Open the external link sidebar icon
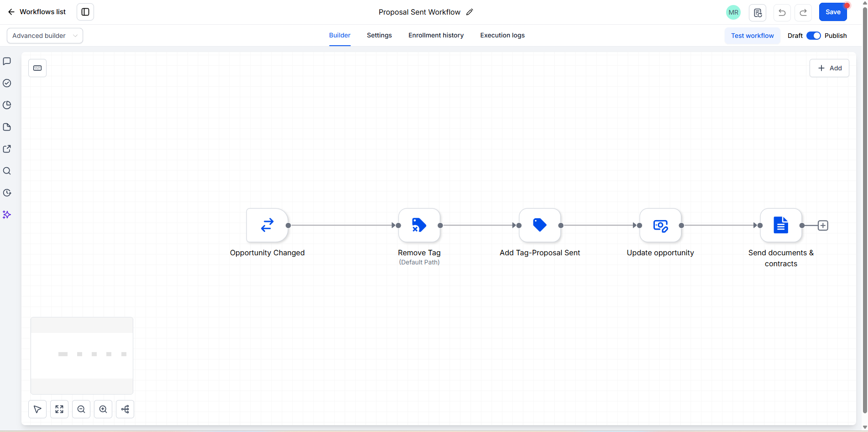The height and width of the screenshot is (432, 868). (x=7, y=149)
